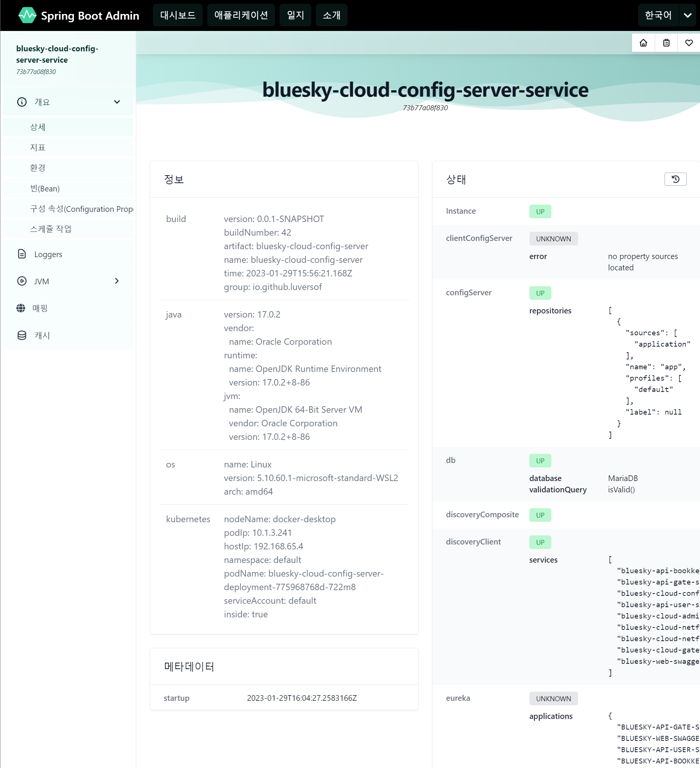
Task: Click the MariaDB database value
Action: pos(623,478)
